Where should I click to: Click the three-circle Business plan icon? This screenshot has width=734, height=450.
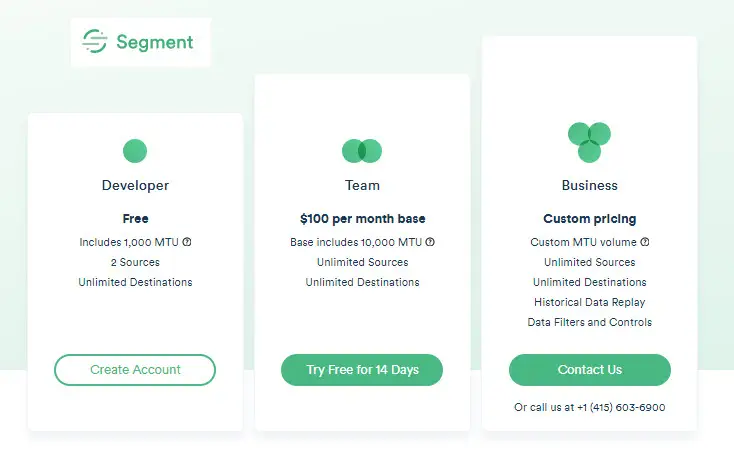coord(589,142)
